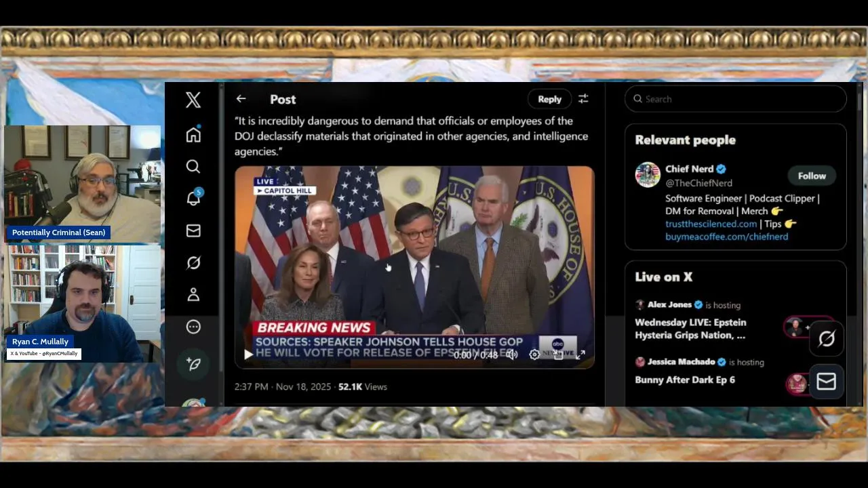Click the Reply button
868x488 pixels.
(549, 99)
